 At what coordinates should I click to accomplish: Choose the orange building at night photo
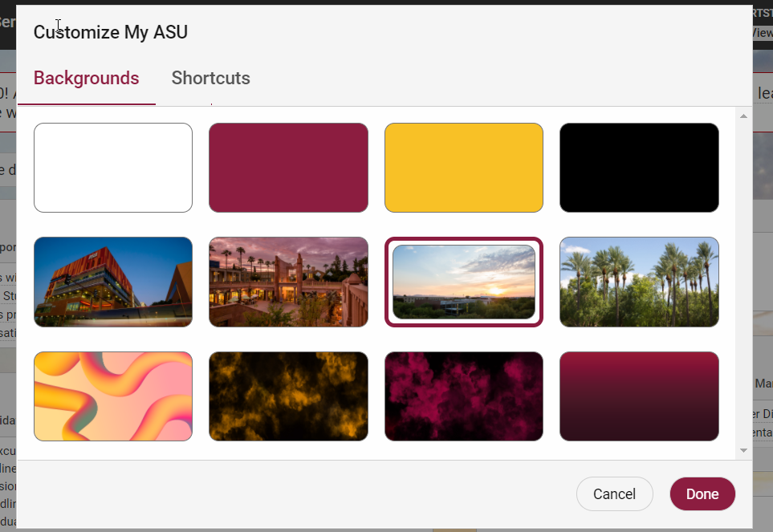point(113,282)
